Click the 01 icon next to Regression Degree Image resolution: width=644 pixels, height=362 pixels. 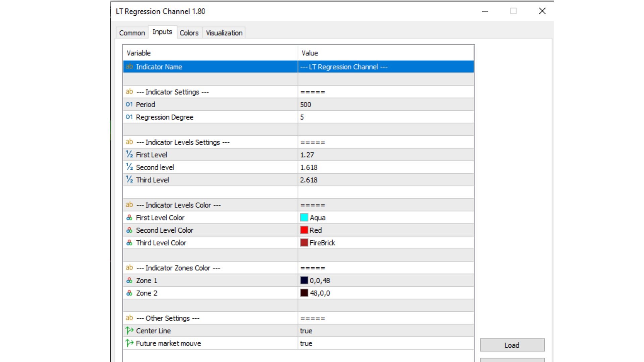point(129,117)
